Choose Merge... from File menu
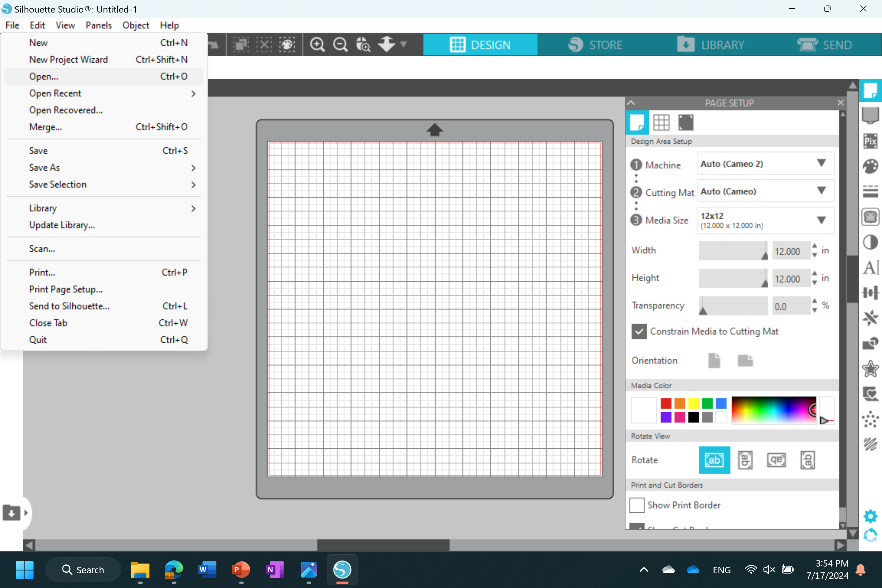882x588 pixels. pos(104,127)
